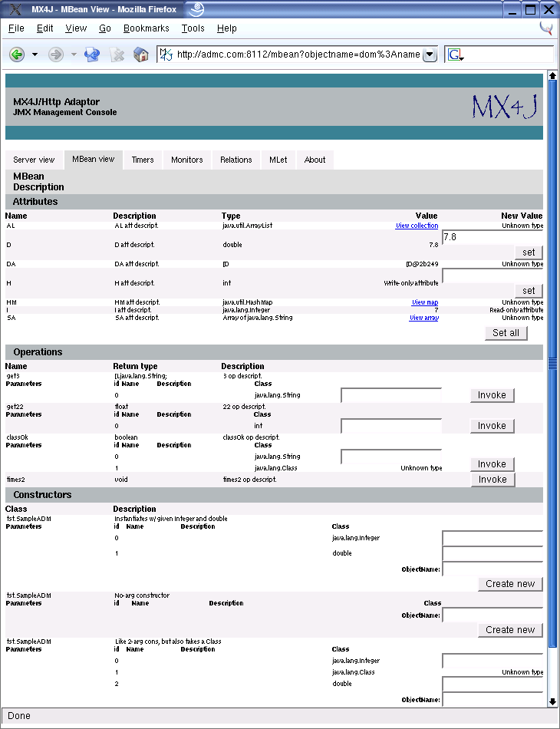Open the Tools menu
This screenshot has height=729, width=560.
pos(193,28)
